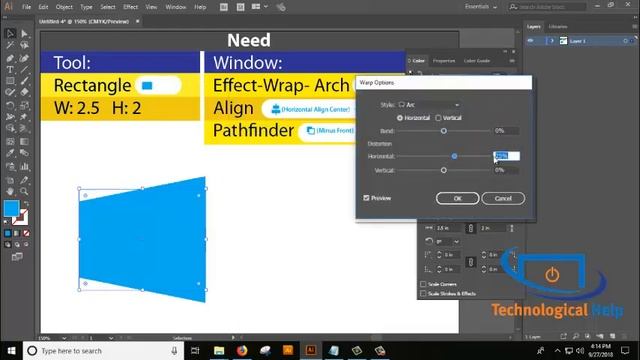Open the Windows Start menu
The image size is (640, 360).
coord(11,351)
